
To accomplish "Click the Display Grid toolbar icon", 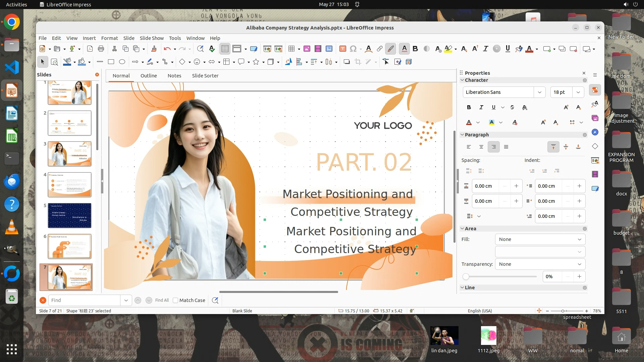I will tap(225, 49).
